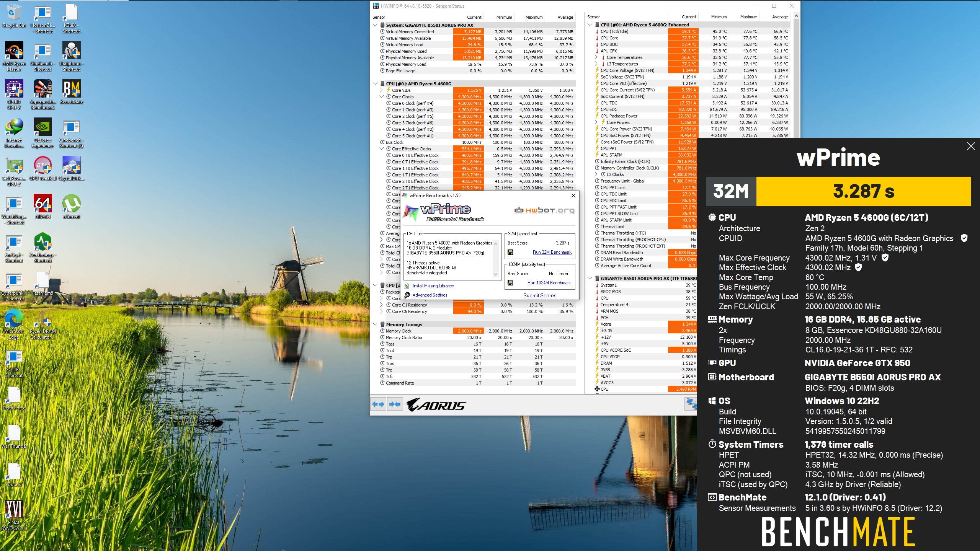Click Run 32M Benchmark link
Image resolution: width=980 pixels, height=551 pixels.
tap(552, 252)
